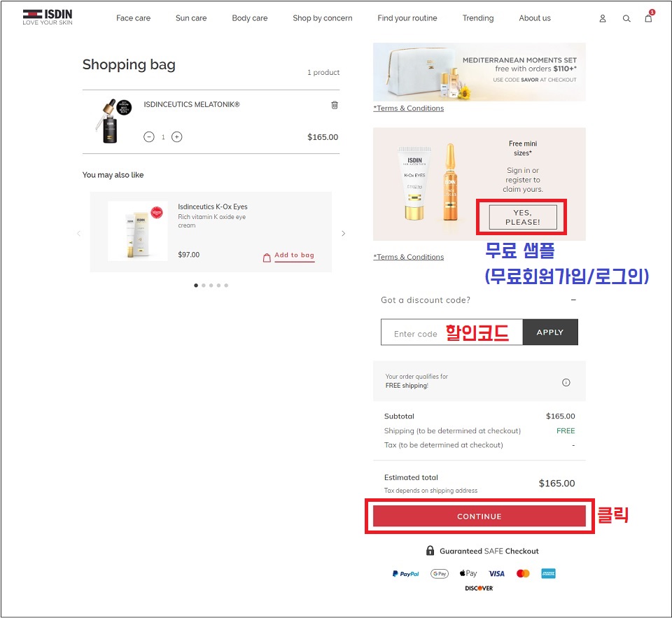Screen dimensions: 672x618
Task: Click the "Estimated total" label
Action: click(x=411, y=477)
